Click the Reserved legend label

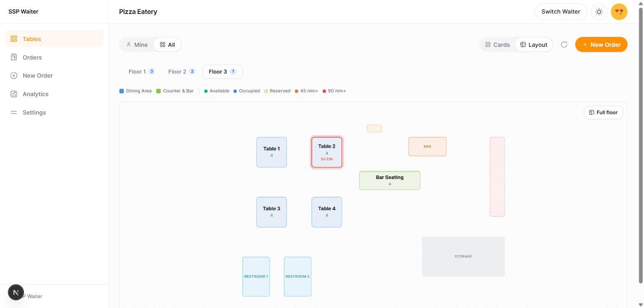[x=280, y=91]
